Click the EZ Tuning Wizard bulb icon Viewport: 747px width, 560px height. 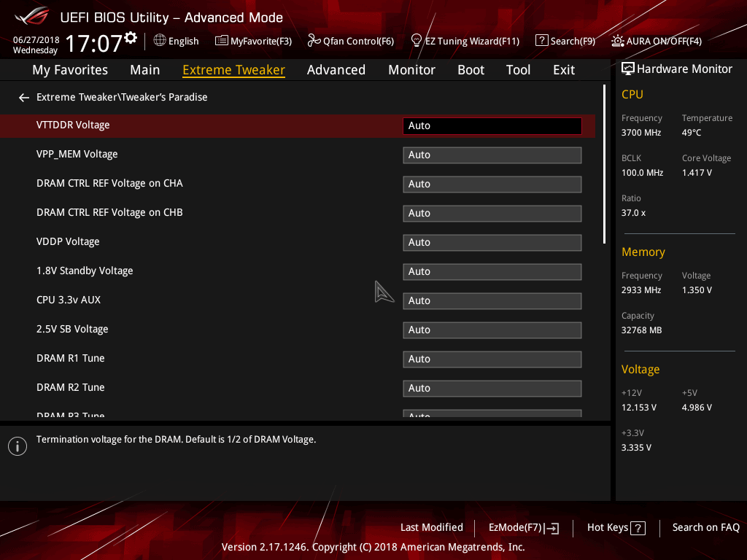(x=416, y=41)
